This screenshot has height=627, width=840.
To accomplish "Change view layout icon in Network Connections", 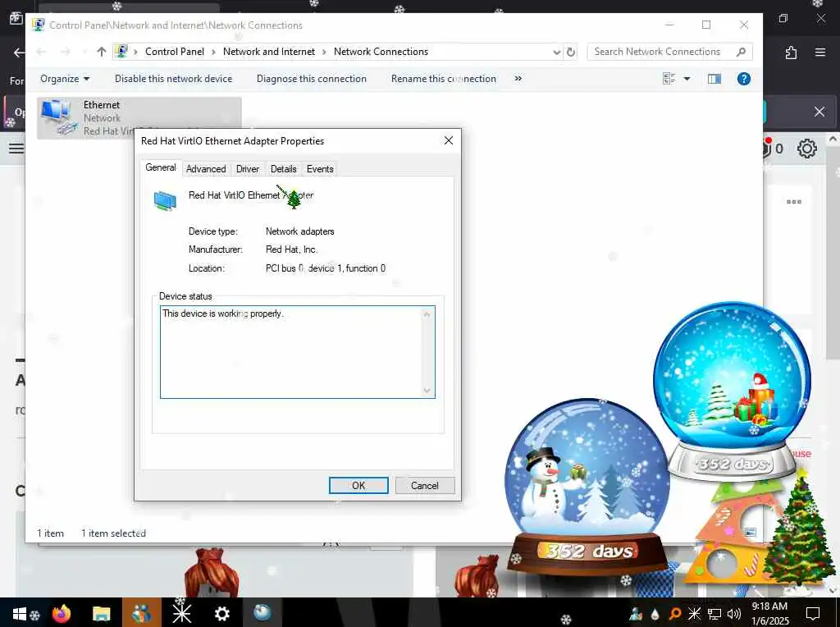I will [x=669, y=79].
